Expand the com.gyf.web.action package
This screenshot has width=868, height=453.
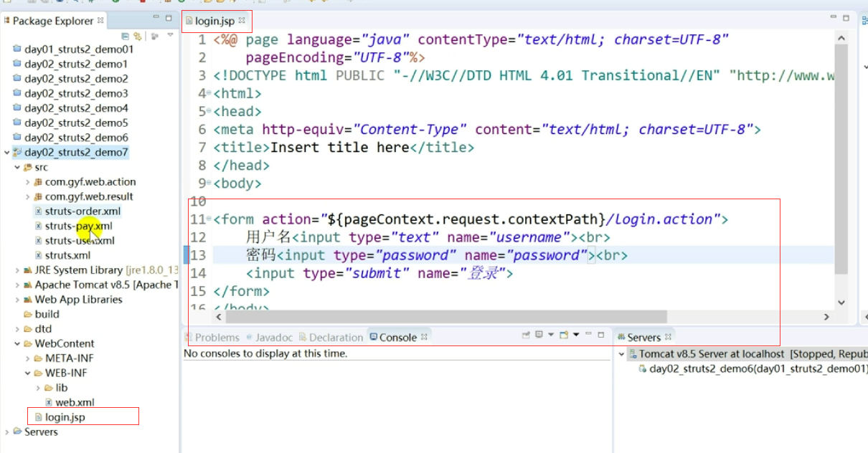28,182
